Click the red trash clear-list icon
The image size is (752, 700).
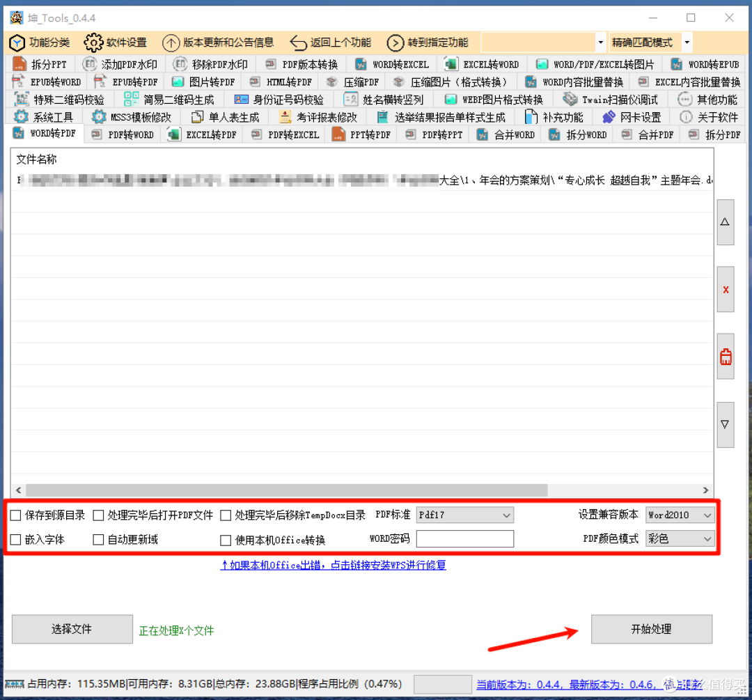click(x=725, y=357)
